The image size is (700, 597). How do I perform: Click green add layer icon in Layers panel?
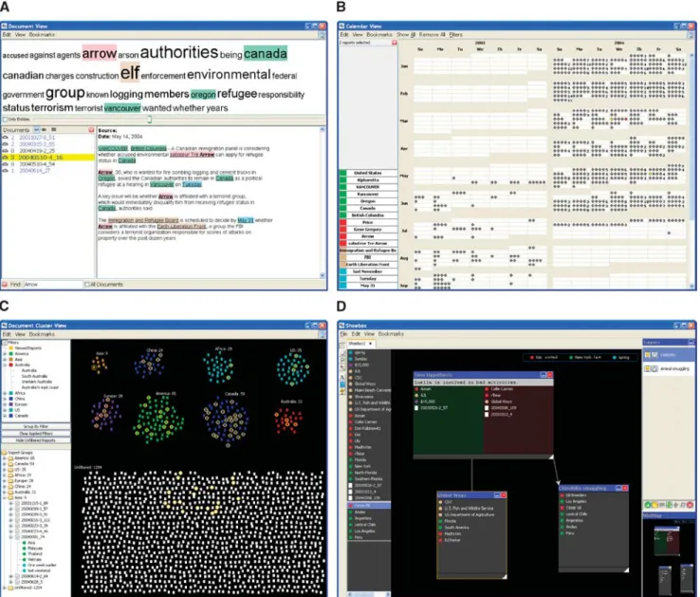click(647, 505)
